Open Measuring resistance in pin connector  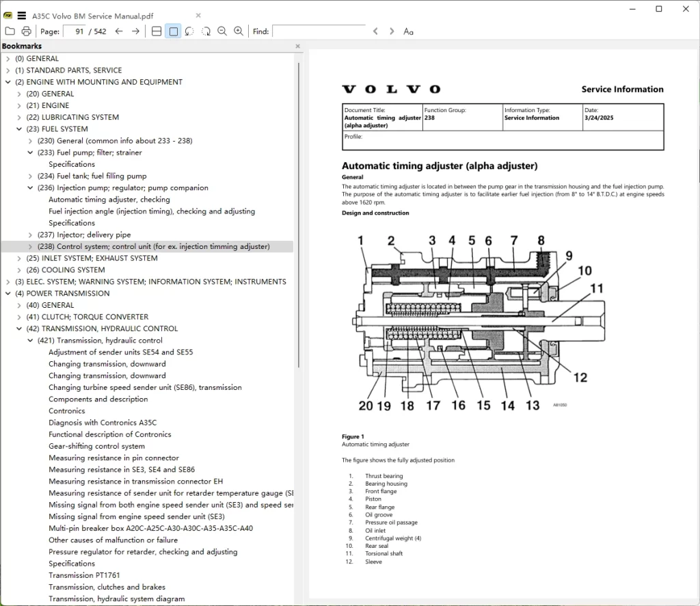coord(114,458)
